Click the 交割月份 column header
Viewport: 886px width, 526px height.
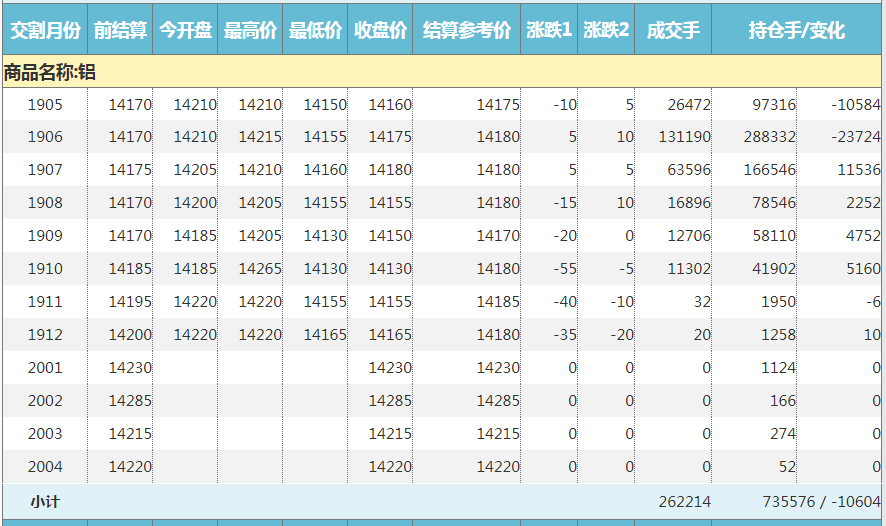pos(44,31)
